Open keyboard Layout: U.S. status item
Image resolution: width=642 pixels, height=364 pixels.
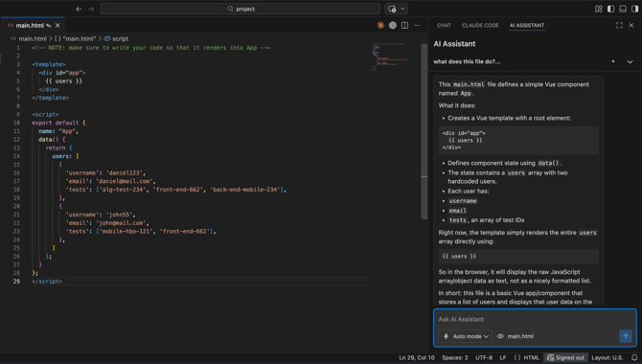608,357
